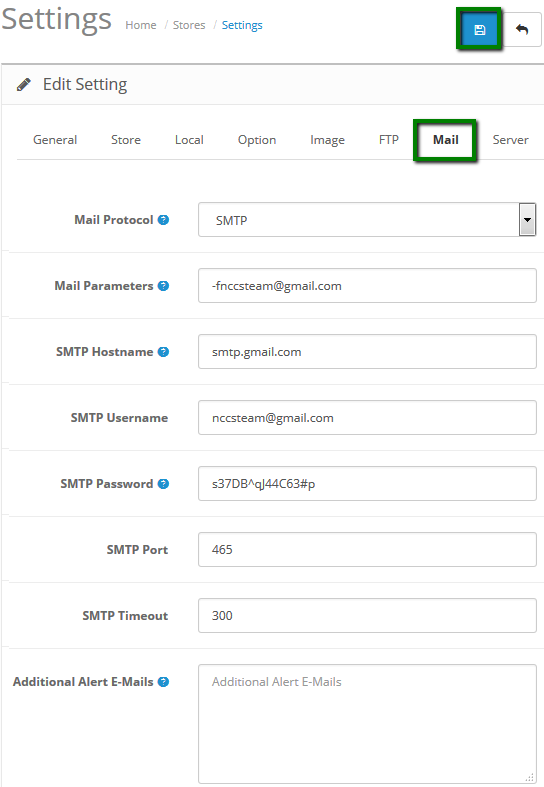The height and width of the screenshot is (787, 544).
Task: Select the Image tab
Action: pos(327,140)
